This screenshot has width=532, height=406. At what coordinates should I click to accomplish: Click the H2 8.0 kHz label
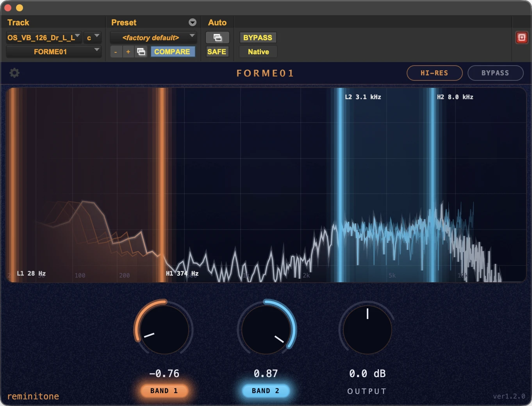click(x=455, y=97)
